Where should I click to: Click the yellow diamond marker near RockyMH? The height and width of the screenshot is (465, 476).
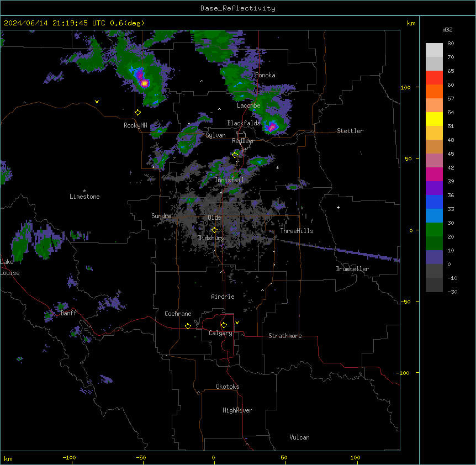138,113
